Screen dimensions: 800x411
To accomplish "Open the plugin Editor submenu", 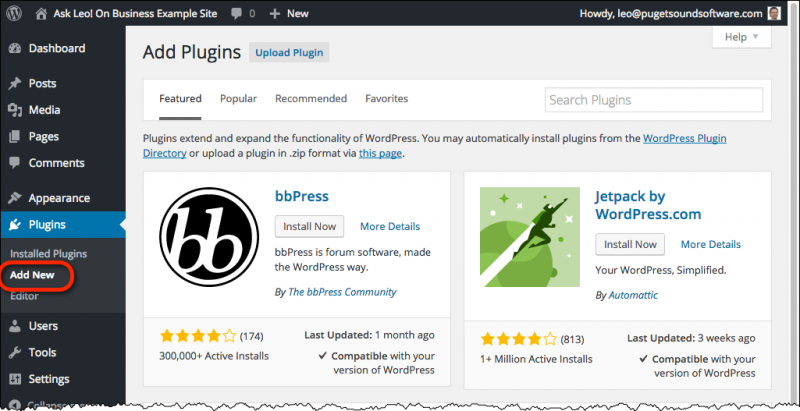I will [24, 296].
